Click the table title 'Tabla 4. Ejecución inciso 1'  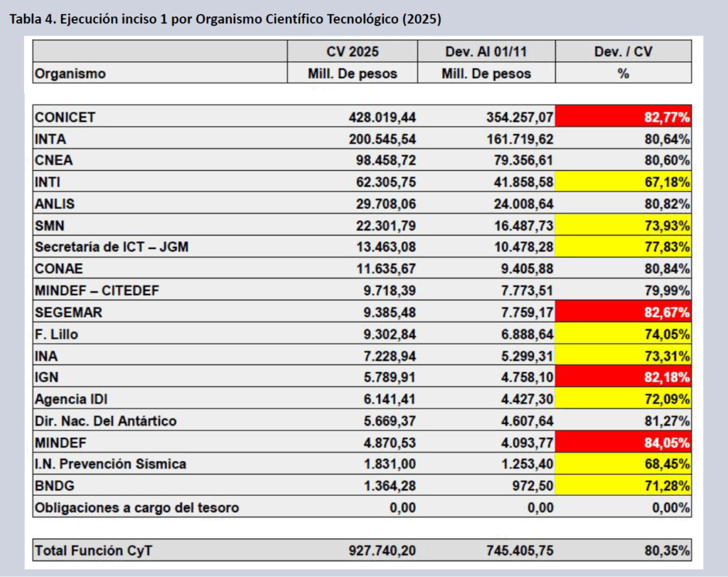pos(225,19)
